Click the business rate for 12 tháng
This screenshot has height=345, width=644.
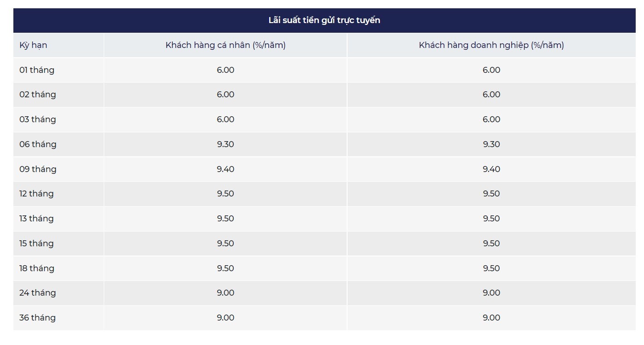(491, 194)
